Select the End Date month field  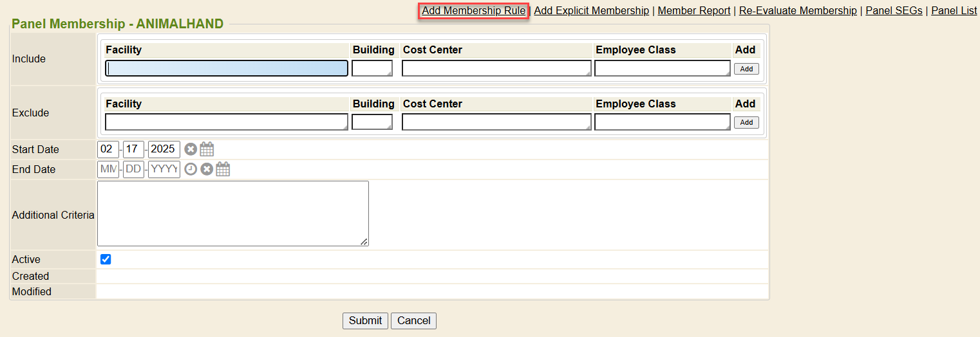tap(108, 169)
